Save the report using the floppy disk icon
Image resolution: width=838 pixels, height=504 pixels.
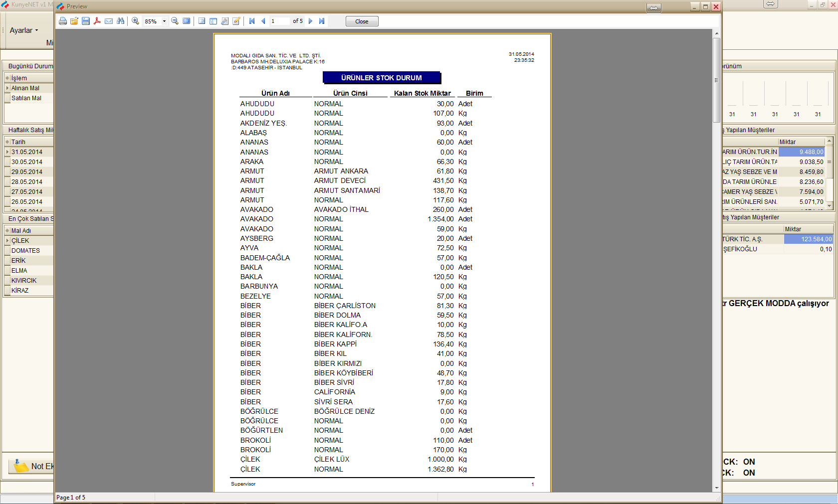(86, 21)
